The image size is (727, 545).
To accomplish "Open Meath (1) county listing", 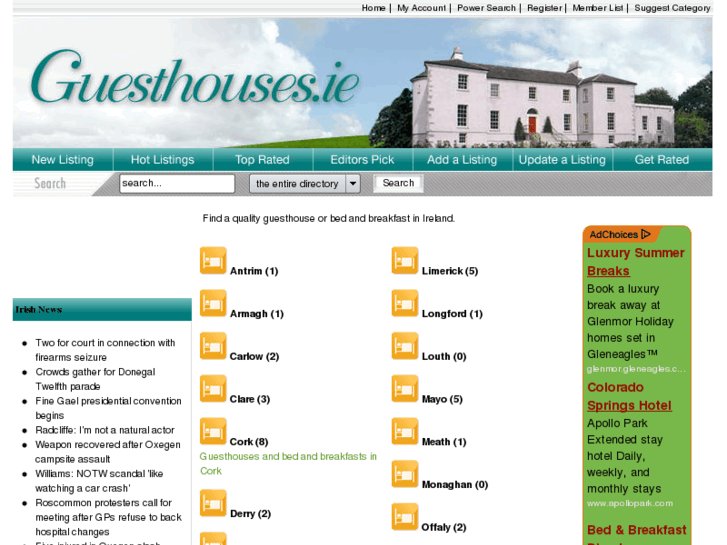I will [444, 442].
